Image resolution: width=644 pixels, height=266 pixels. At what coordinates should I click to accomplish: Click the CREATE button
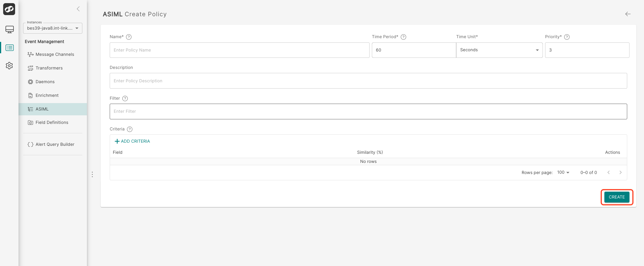(617, 197)
